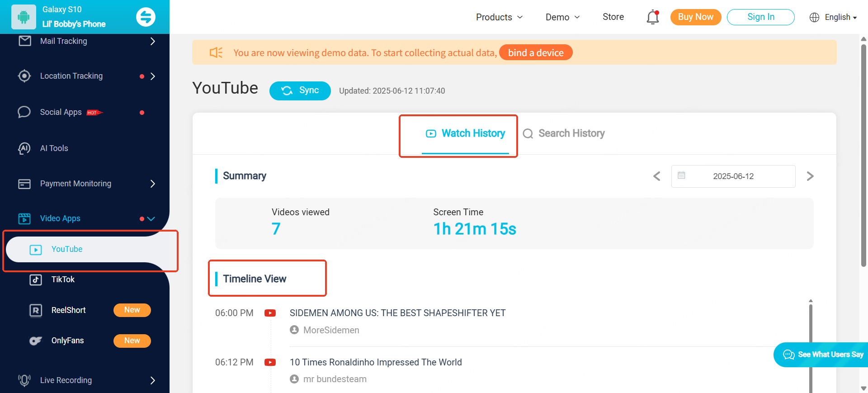Click the device switch icon beside Galaxy S10
868x393 pixels.
point(146,17)
